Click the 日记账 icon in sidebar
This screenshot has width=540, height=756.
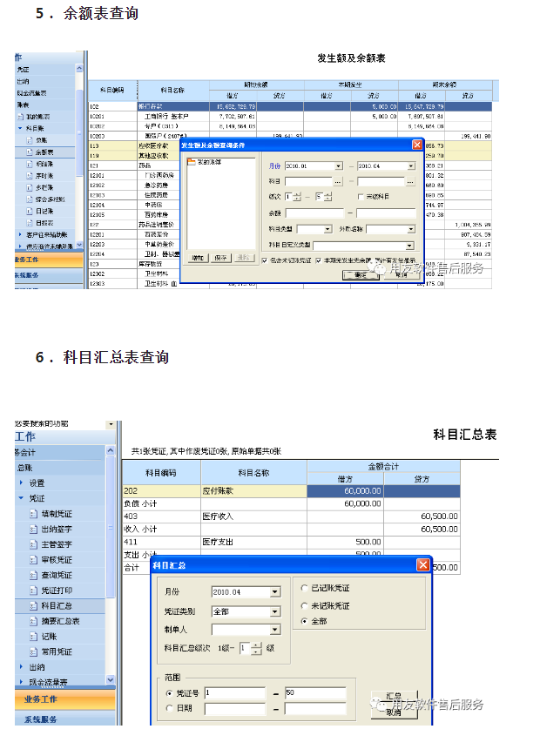[x=30, y=211]
